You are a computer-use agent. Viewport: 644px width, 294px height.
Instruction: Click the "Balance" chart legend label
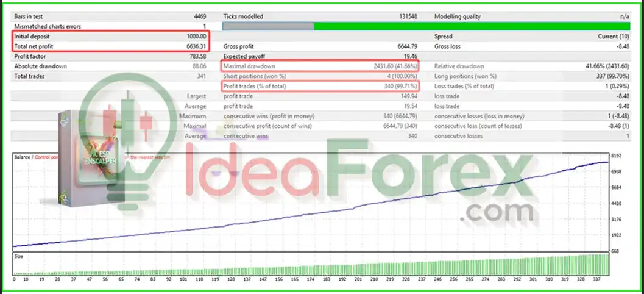(22, 157)
